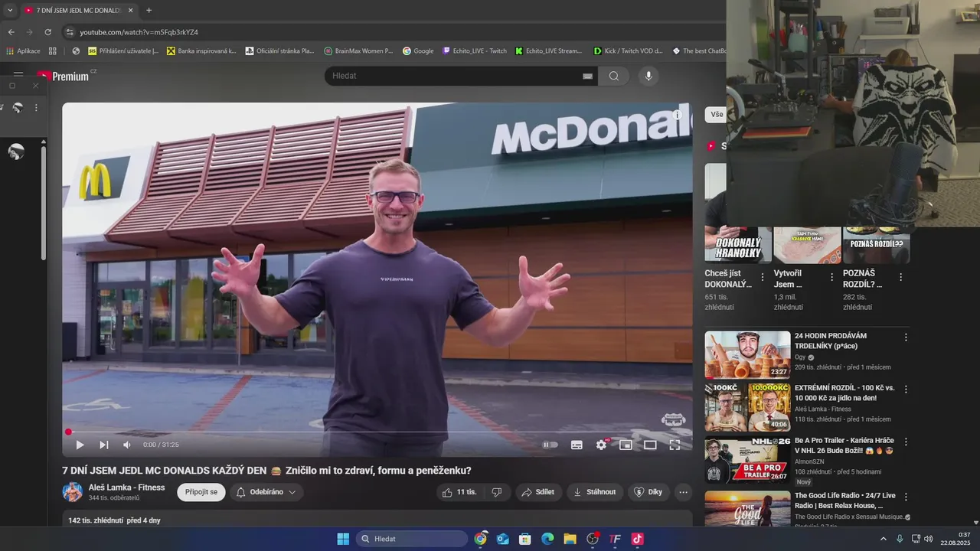Open TikTok app from taskbar
This screenshot has width=980, height=551.
coord(637,539)
